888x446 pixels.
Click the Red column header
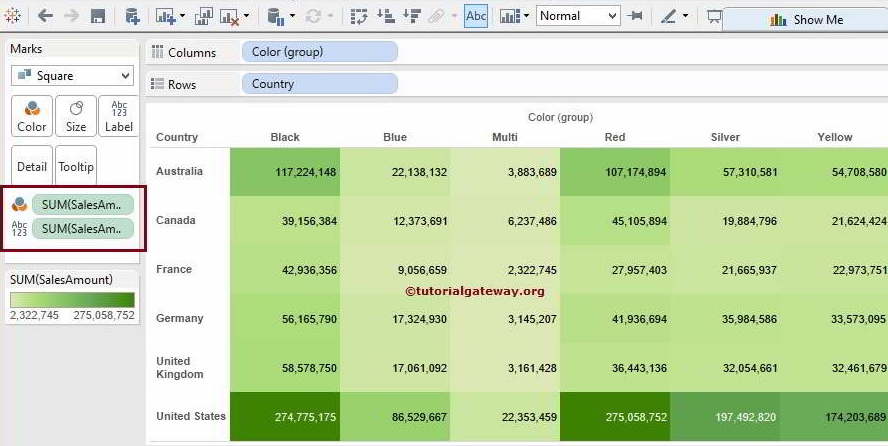pos(614,137)
